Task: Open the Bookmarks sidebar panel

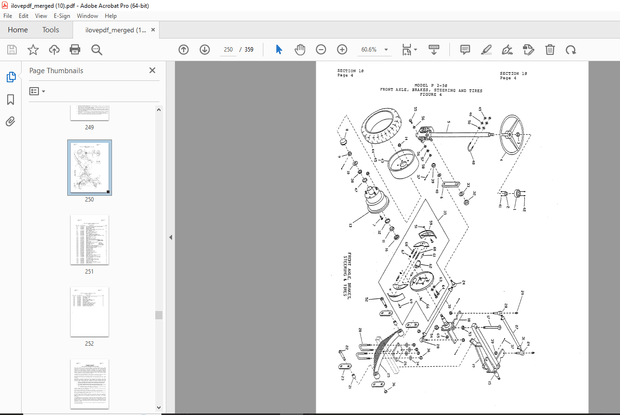Action: (11, 99)
